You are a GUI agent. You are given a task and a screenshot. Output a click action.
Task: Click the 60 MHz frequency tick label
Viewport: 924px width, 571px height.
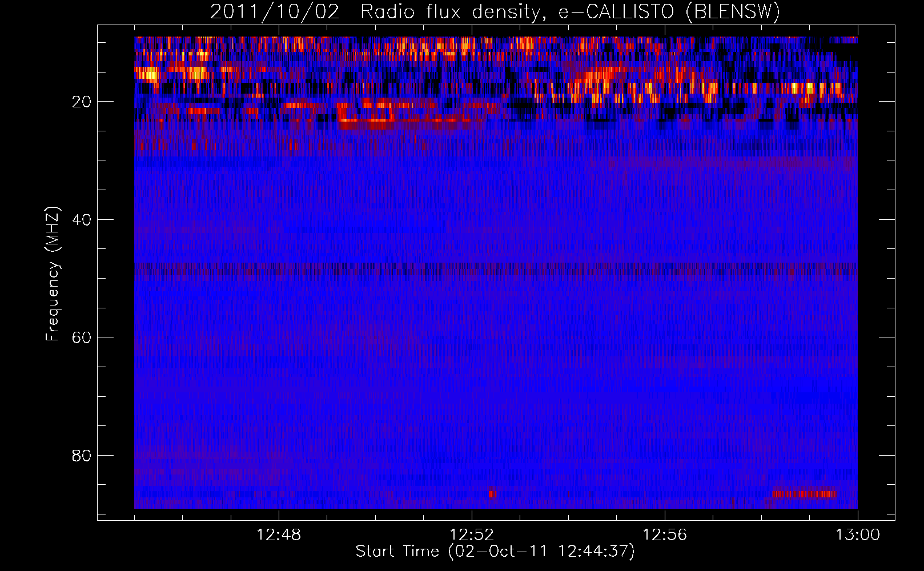[82, 337]
